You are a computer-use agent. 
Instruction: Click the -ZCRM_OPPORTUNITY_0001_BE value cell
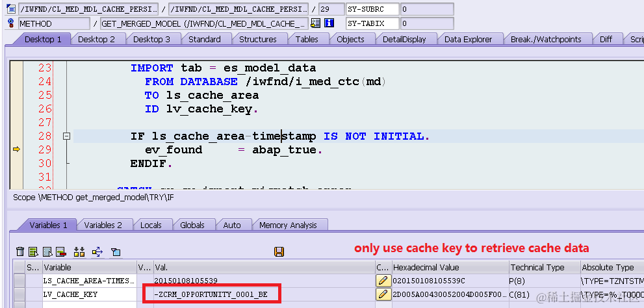pos(264,294)
